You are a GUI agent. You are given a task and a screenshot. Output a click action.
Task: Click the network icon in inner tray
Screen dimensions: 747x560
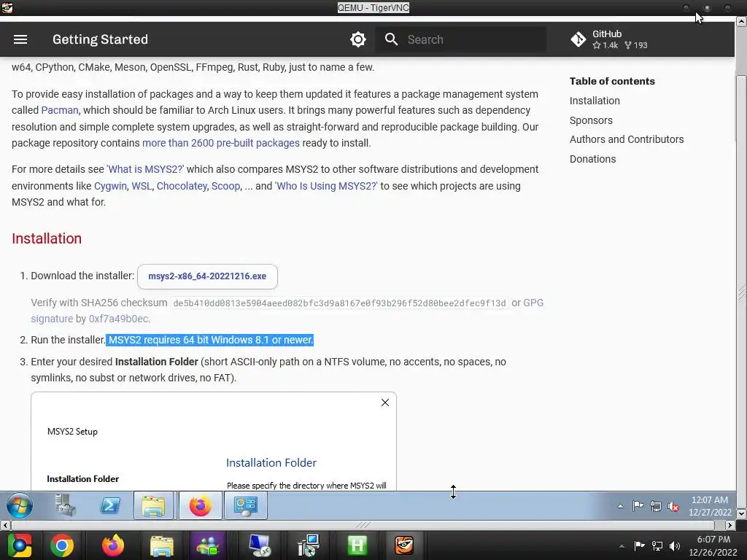point(656,507)
